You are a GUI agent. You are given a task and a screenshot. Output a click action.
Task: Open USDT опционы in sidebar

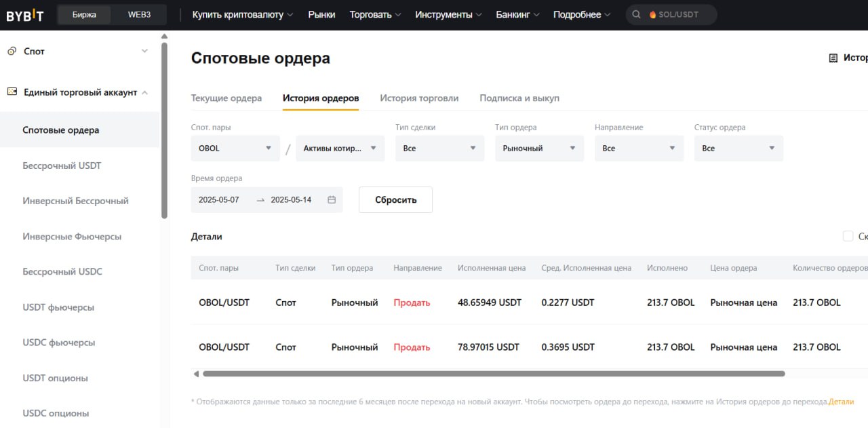point(55,378)
